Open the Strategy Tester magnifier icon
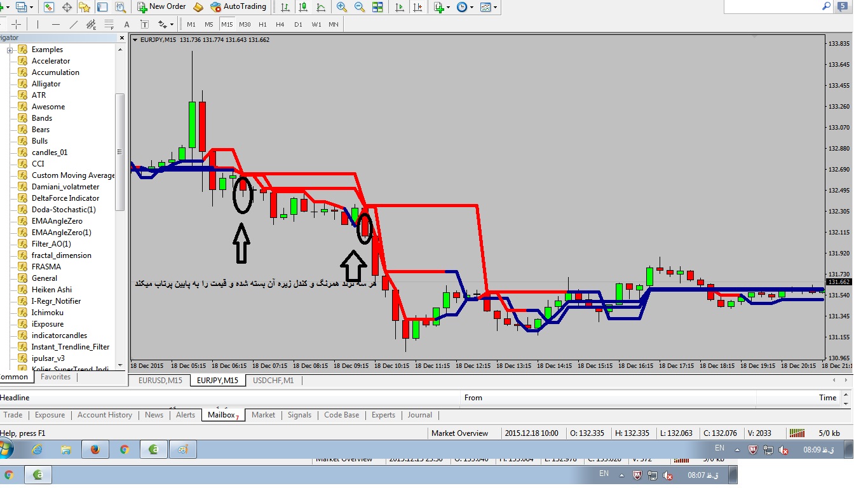Screen dimensions: 868x488 pyautogui.click(x=120, y=7)
